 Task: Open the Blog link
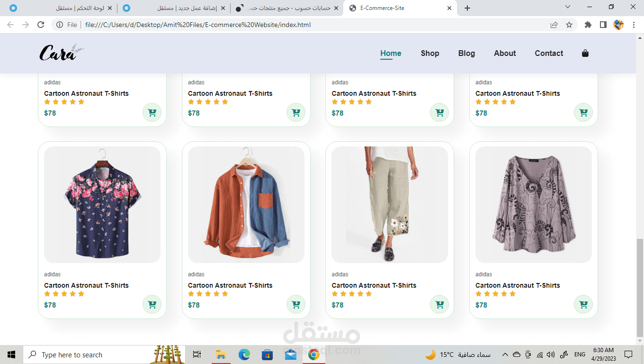pyautogui.click(x=466, y=53)
